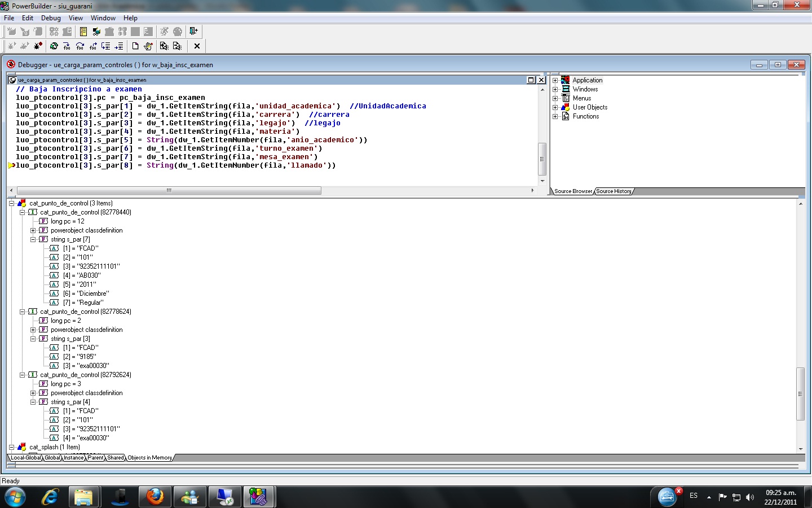Image resolution: width=812 pixels, height=508 pixels.
Task: Click the volume speaker tray icon
Action: 750,497
